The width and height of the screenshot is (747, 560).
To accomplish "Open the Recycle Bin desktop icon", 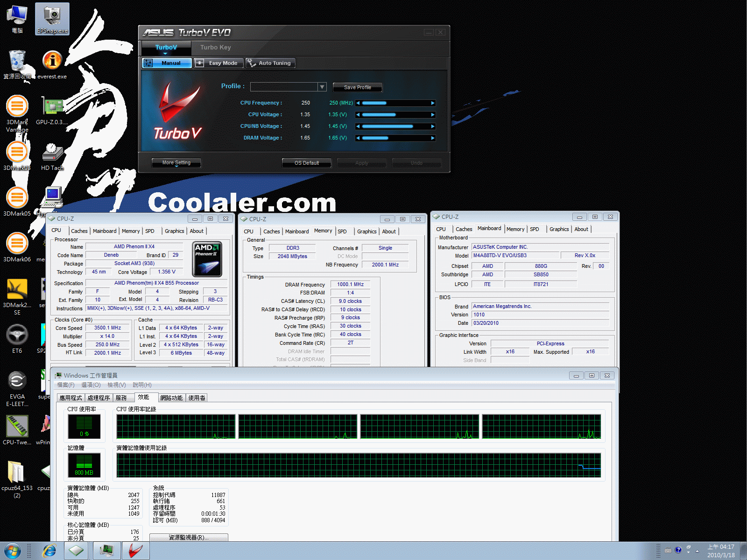I will click(x=17, y=65).
